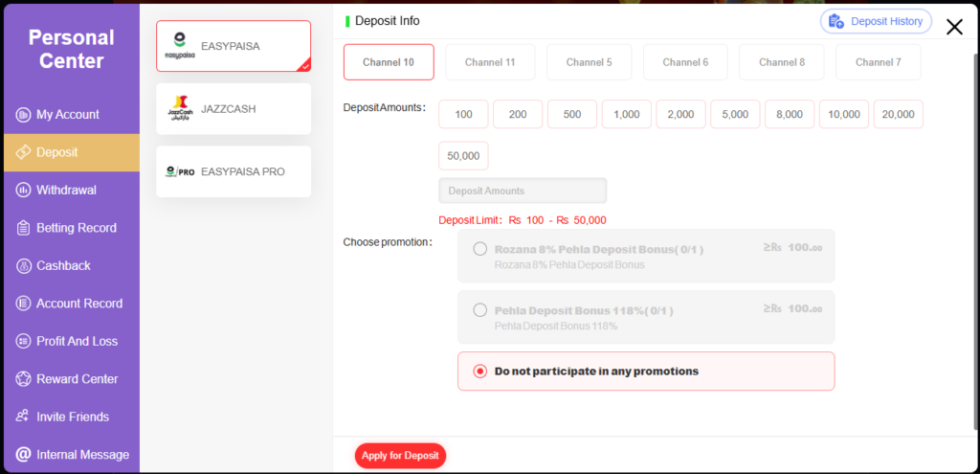980x474 pixels.
Task: Choose the 10,000 deposit amount
Action: point(844,115)
